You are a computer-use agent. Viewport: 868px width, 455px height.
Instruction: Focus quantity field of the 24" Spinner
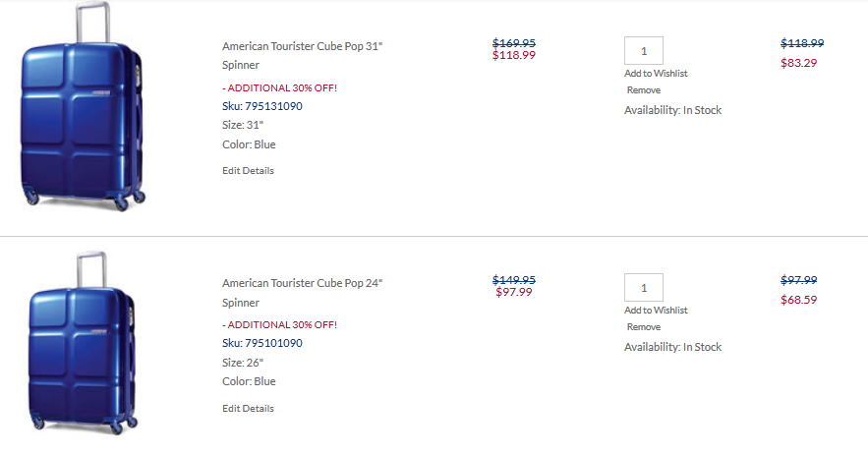click(643, 288)
